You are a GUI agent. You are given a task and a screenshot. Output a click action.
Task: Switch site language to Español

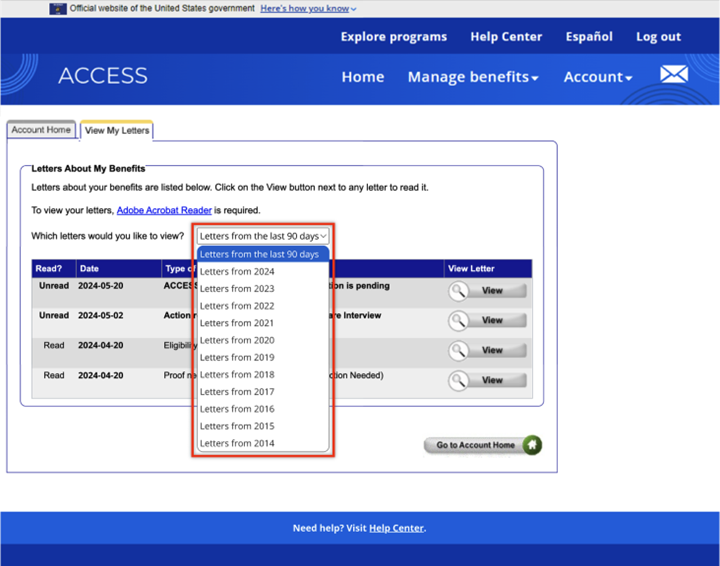pos(589,36)
